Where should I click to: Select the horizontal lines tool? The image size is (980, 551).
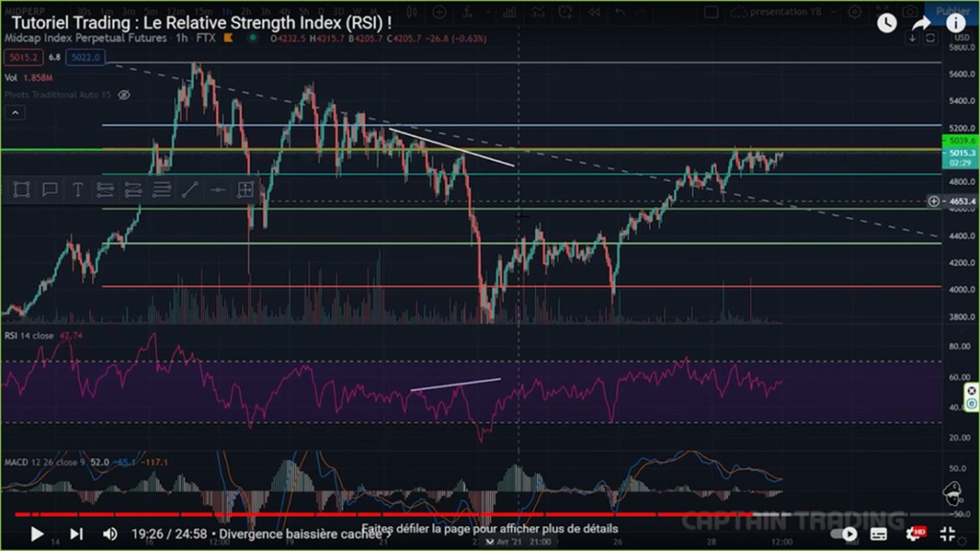(x=161, y=190)
